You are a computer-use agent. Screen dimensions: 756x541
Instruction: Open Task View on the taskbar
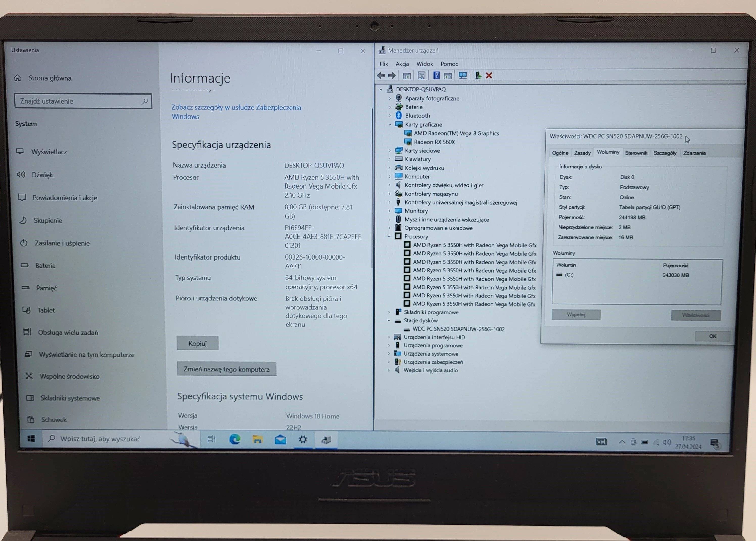[211, 439]
